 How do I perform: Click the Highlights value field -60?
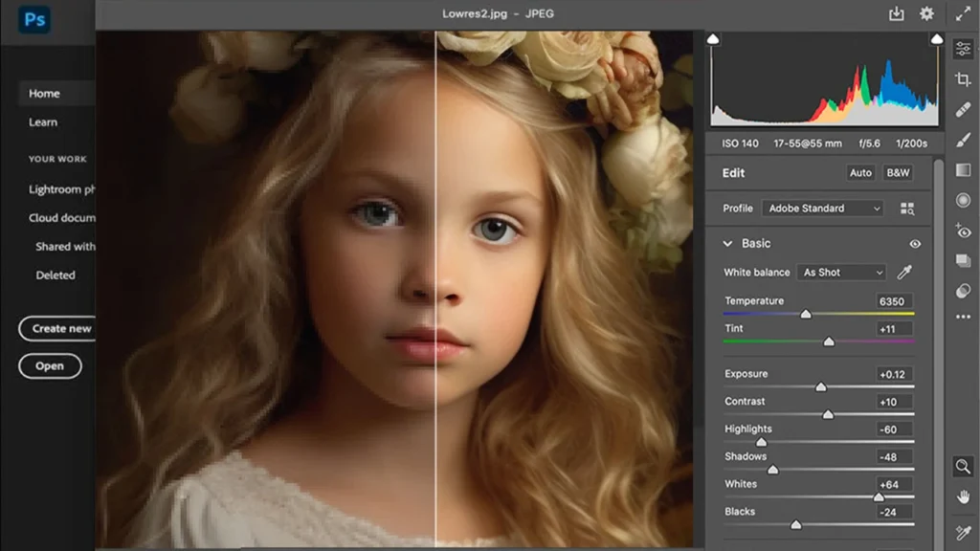pos(894,430)
